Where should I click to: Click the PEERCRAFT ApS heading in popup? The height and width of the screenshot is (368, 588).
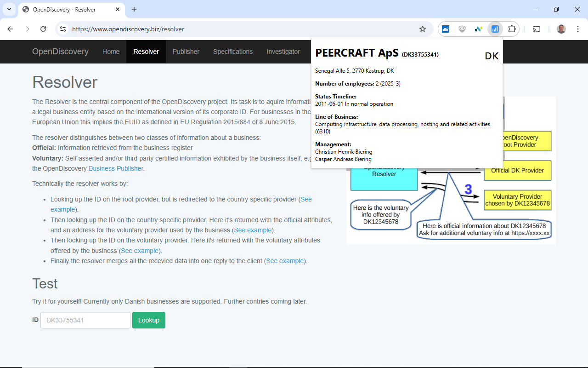[357, 53]
